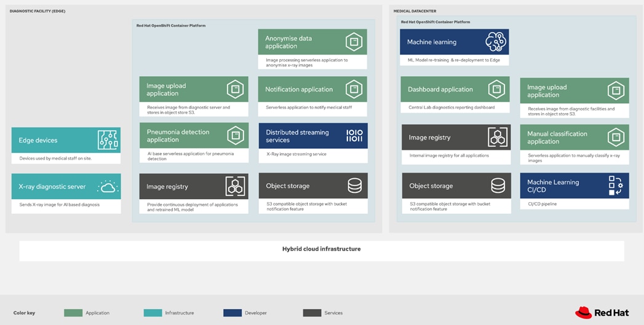Click 'Receives image from diagnostic facilities' description
The height and width of the screenshot is (325, 644).
(x=571, y=111)
